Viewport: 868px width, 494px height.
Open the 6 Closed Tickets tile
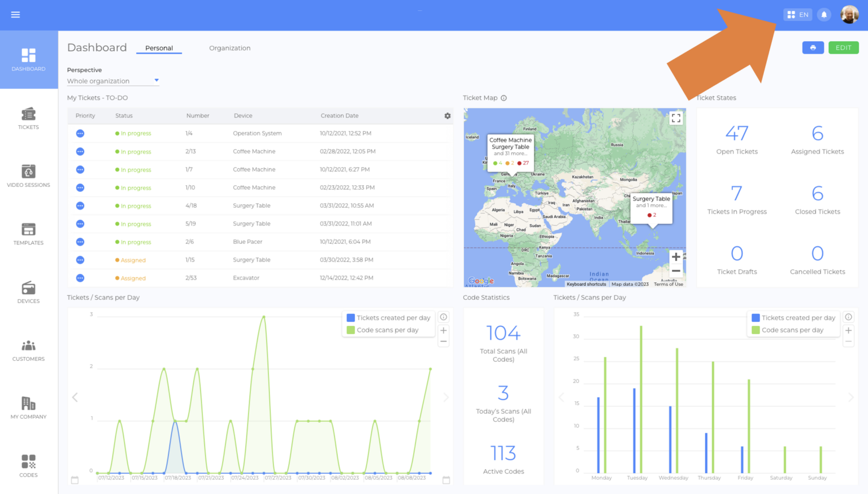click(x=817, y=200)
